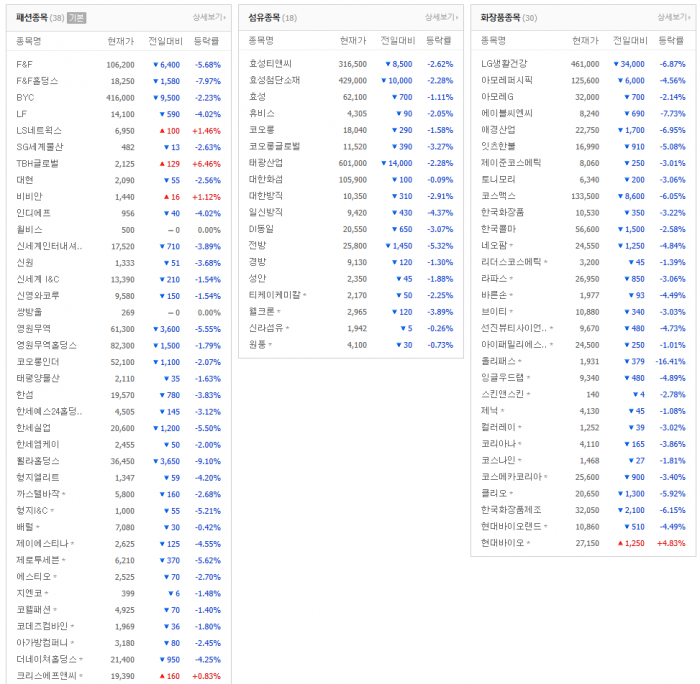Image resolution: width=700 pixels, height=684 pixels.
Task: Open the 크리스에프앤씨 stock link
Action: click(46, 676)
